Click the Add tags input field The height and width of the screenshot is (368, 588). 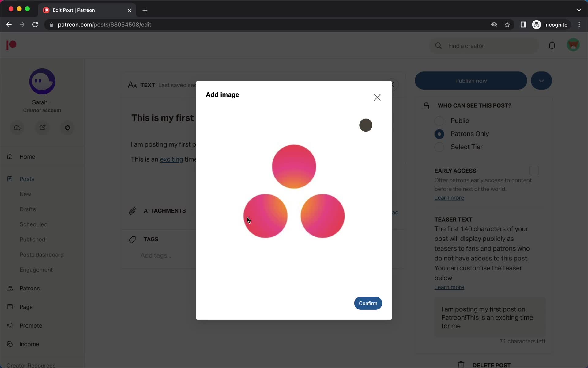coord(155,255)
